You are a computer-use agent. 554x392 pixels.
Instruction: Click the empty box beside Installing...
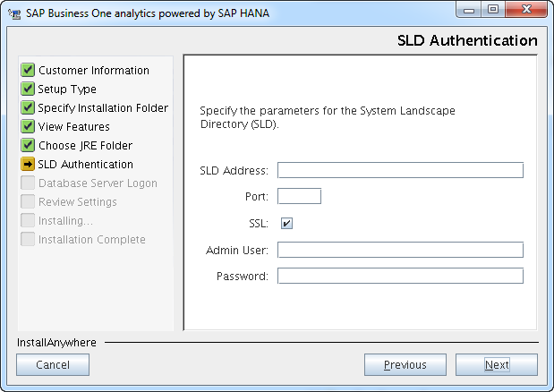coord(28,220)
